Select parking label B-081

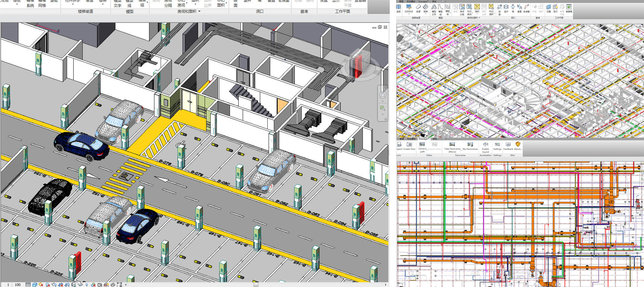point(255,193)
